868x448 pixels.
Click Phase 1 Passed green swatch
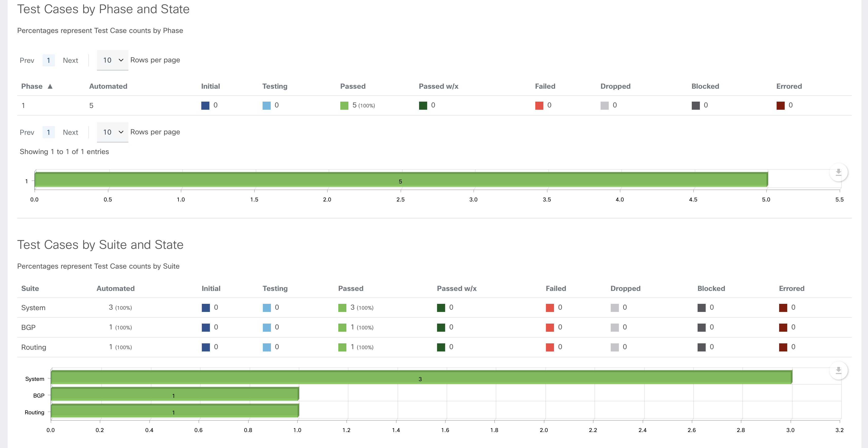pos(344,105)
